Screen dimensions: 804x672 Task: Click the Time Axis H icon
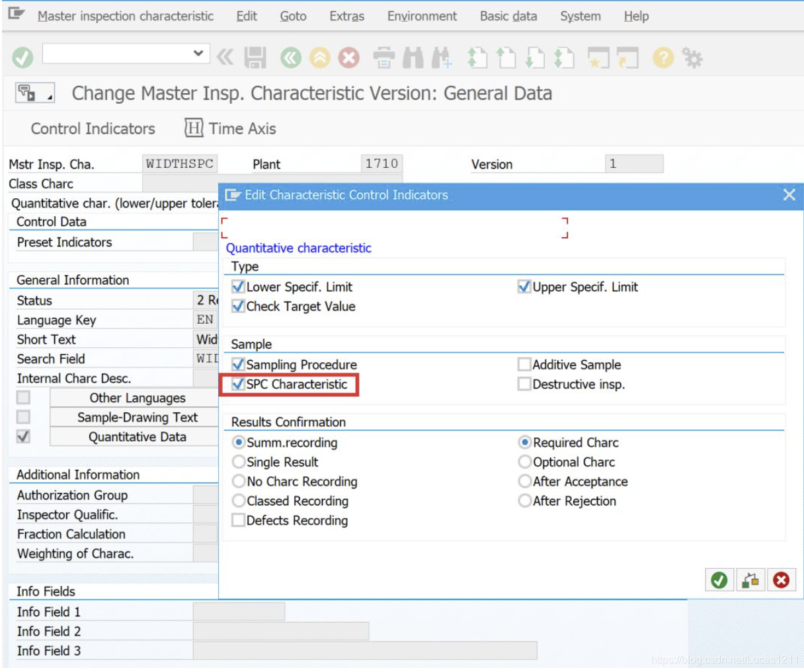(194, 128)
